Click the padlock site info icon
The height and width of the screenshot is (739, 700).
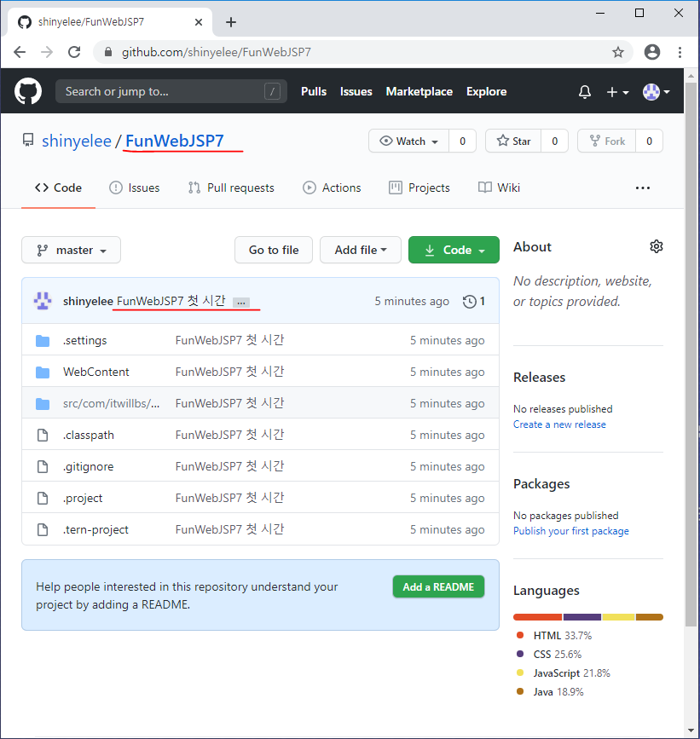click(x=108, y=52)
